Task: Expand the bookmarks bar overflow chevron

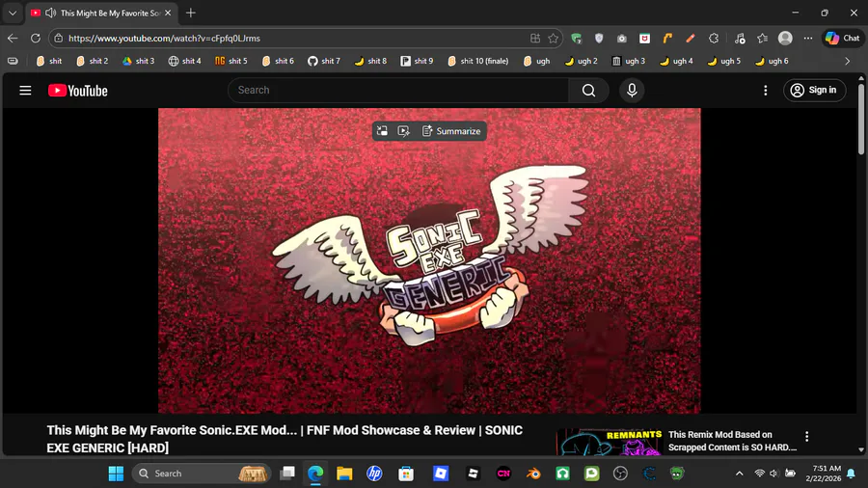Action: [x=847, y=61]
